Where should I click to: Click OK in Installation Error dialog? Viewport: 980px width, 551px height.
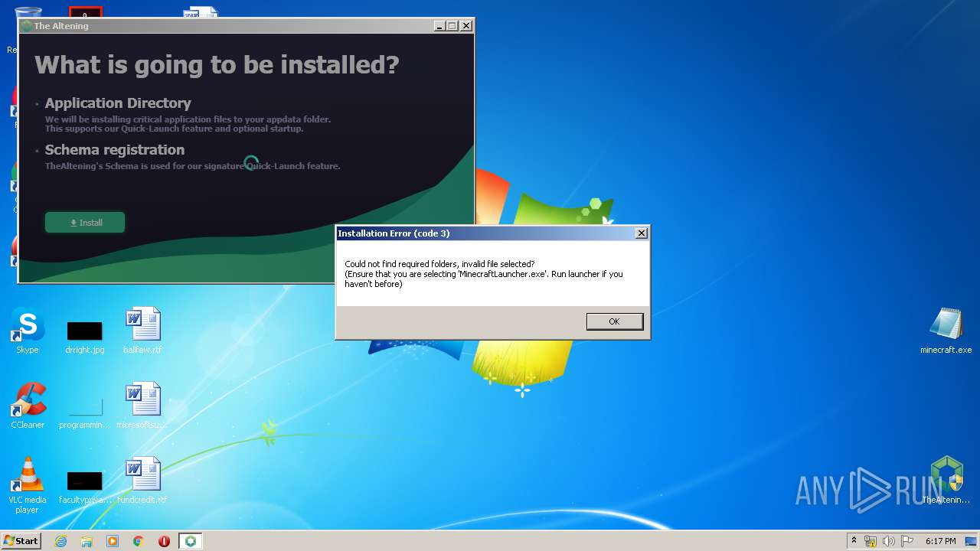614,321
